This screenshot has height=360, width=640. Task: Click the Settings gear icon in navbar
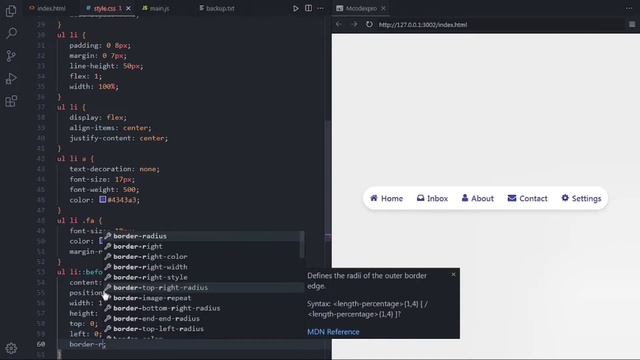click(565, 198)
